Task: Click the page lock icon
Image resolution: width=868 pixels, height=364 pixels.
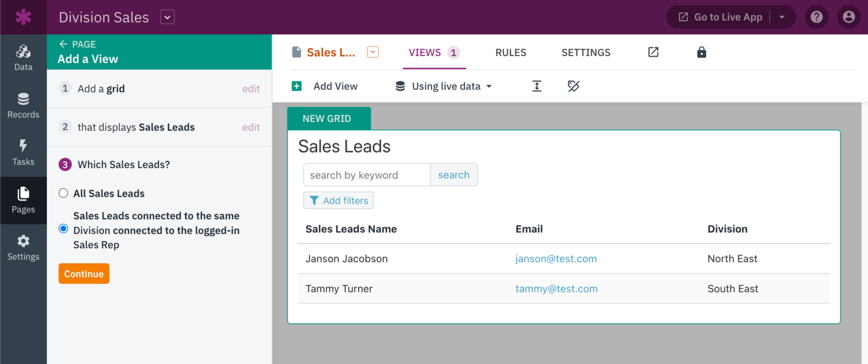Action: click(x=701, y=53)
